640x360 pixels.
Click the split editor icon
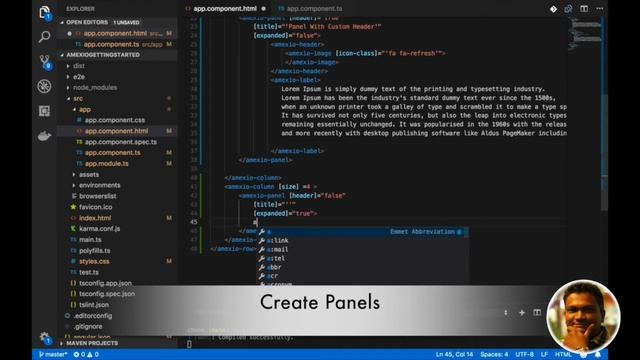(x=584, y=9)
